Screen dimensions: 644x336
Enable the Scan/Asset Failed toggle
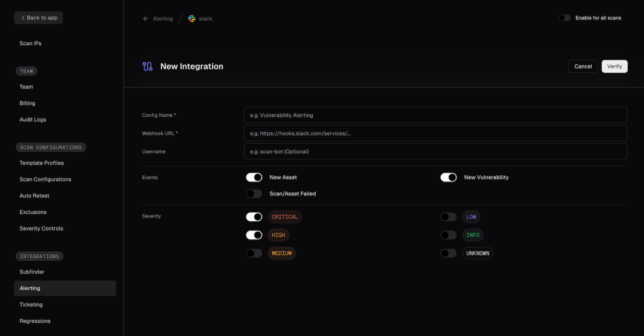tap(254, 193)
